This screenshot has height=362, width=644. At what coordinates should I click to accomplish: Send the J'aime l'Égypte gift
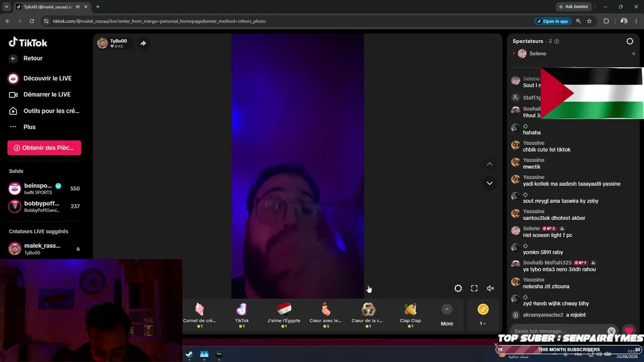[284, 315]
